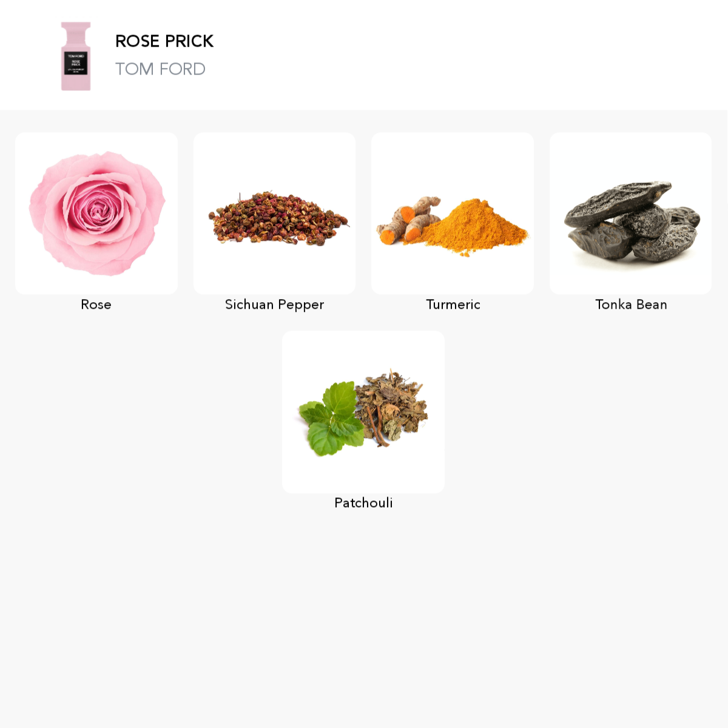
Task: Click the Turmeric note label
Action: [453, 305]
